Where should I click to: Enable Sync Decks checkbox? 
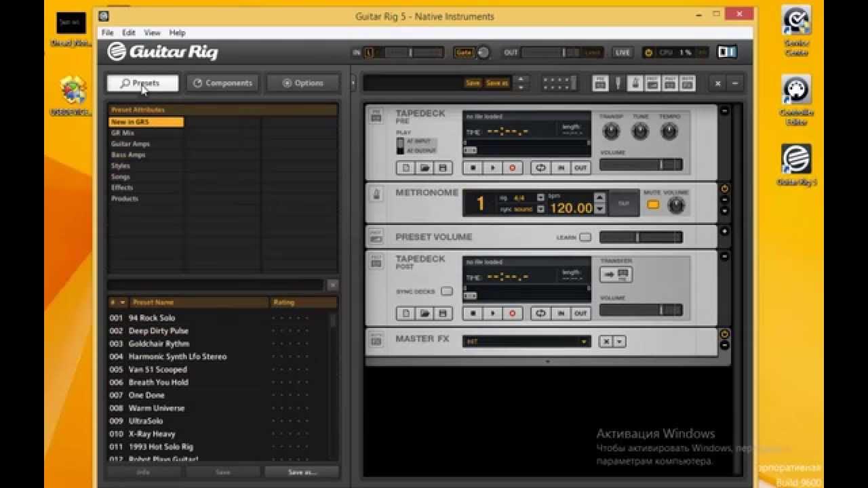[x=446, y=291]
